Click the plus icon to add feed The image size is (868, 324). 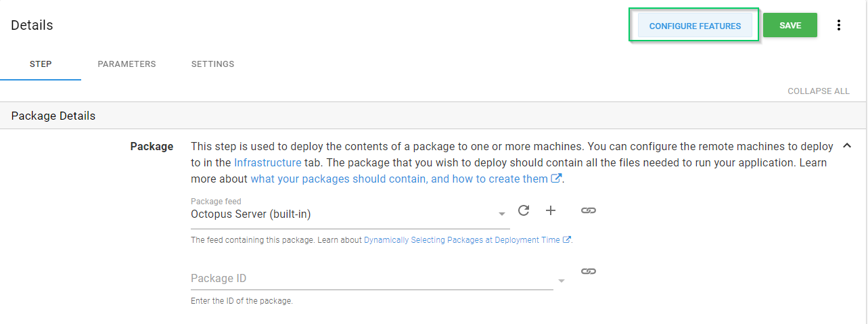click(551, 210)
